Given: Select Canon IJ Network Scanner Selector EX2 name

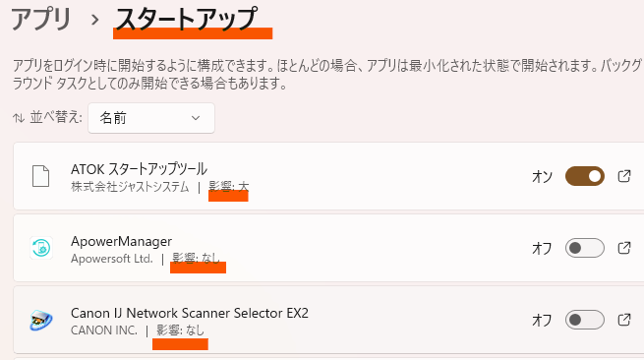Looking at the screenshot, I should click(x=190, y=313).
